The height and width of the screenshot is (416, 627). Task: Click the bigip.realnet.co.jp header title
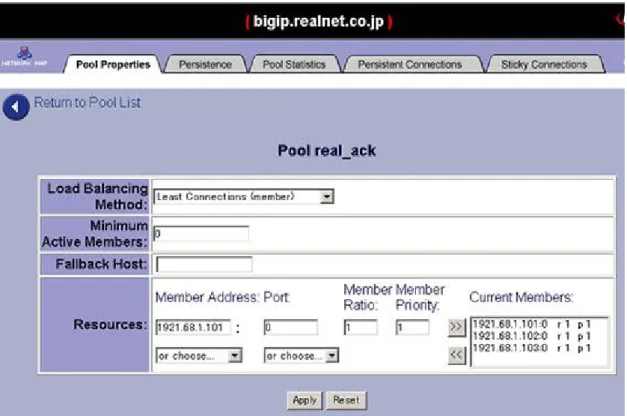pyautogui.click(x=318, y=22)
